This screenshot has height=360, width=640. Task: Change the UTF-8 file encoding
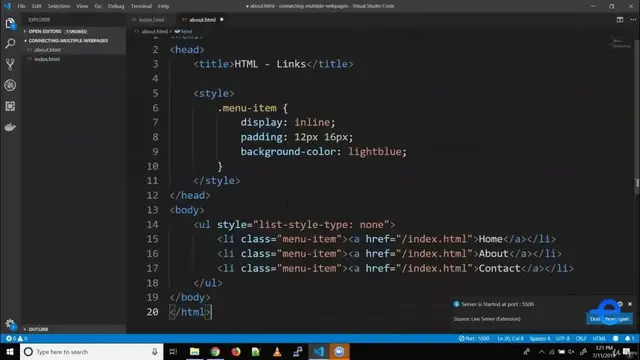pyautogui.click(x=563, y=338)
